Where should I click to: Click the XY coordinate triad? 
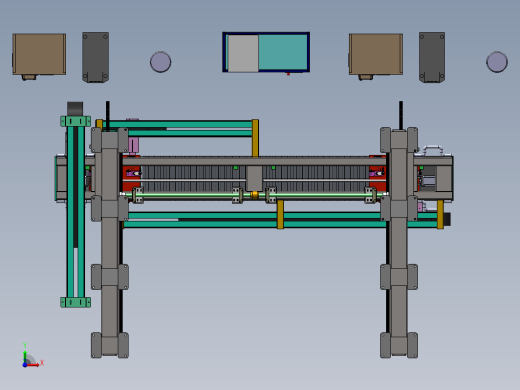tap(32, 356)
